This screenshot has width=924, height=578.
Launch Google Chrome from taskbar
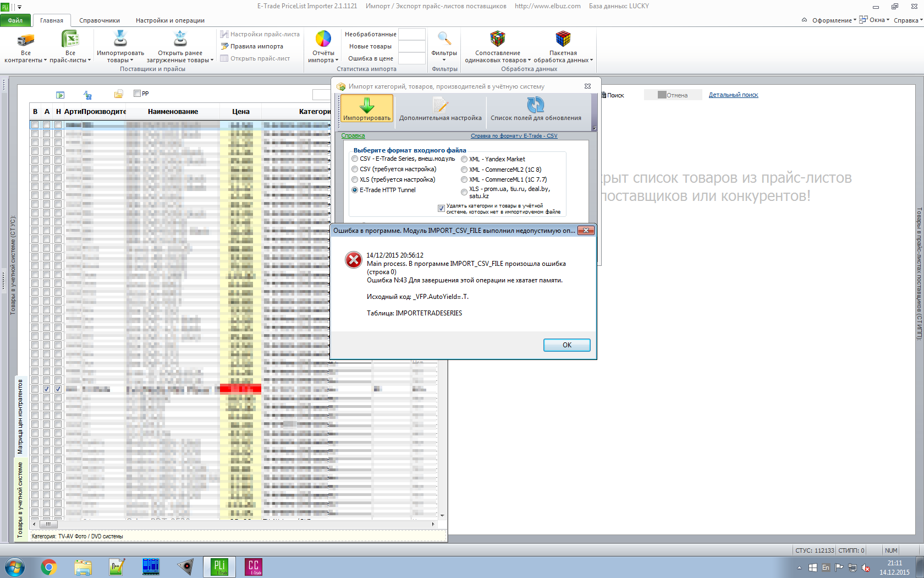(x=48, y=567)
